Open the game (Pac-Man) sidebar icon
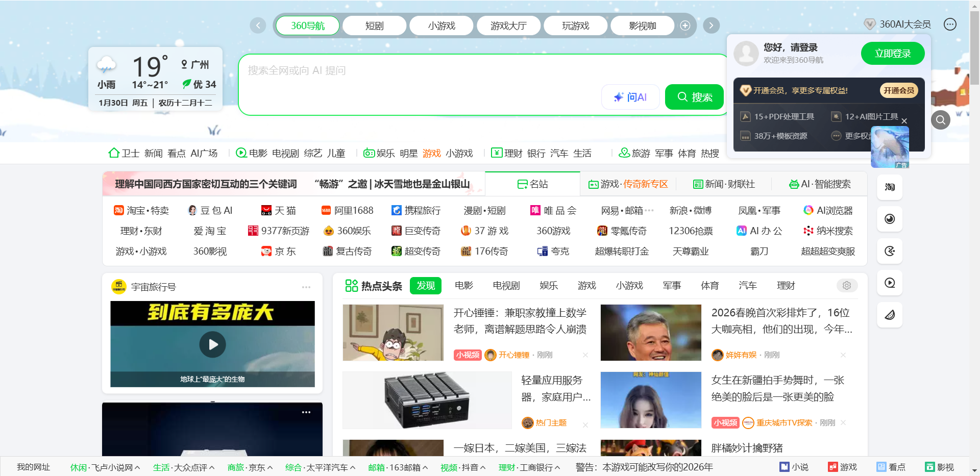980x476 pixels. point(889,251)
